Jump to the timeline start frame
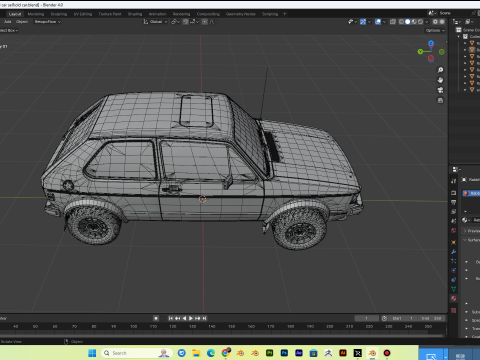Screen dimensions: 480x360 click(x=171, y=318)
